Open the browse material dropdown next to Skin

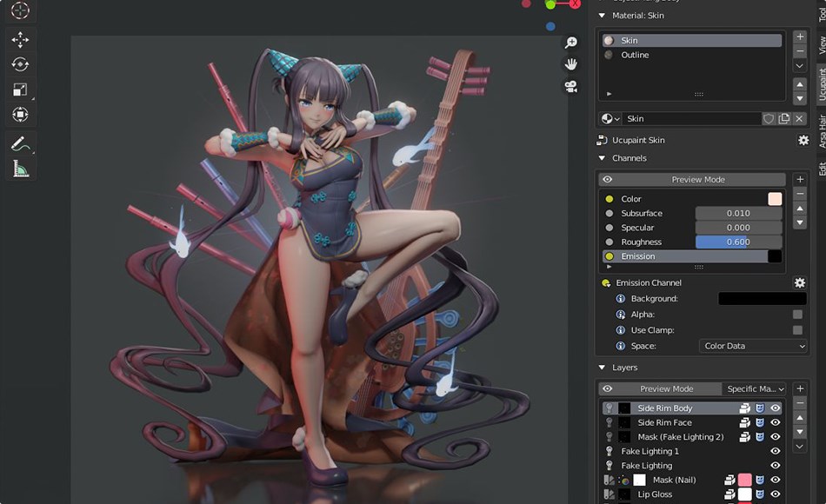pos(609,118)
